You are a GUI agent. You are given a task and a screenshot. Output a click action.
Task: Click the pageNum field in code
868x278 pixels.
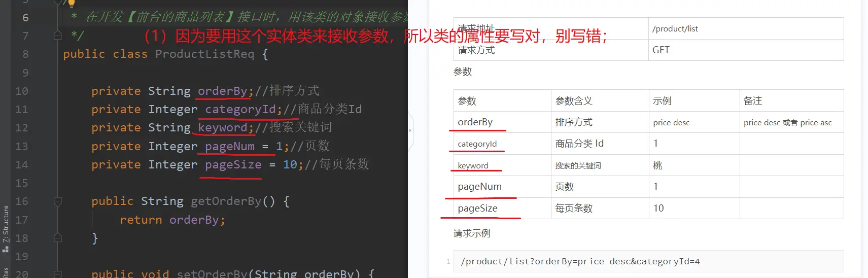tap(230, 146)
